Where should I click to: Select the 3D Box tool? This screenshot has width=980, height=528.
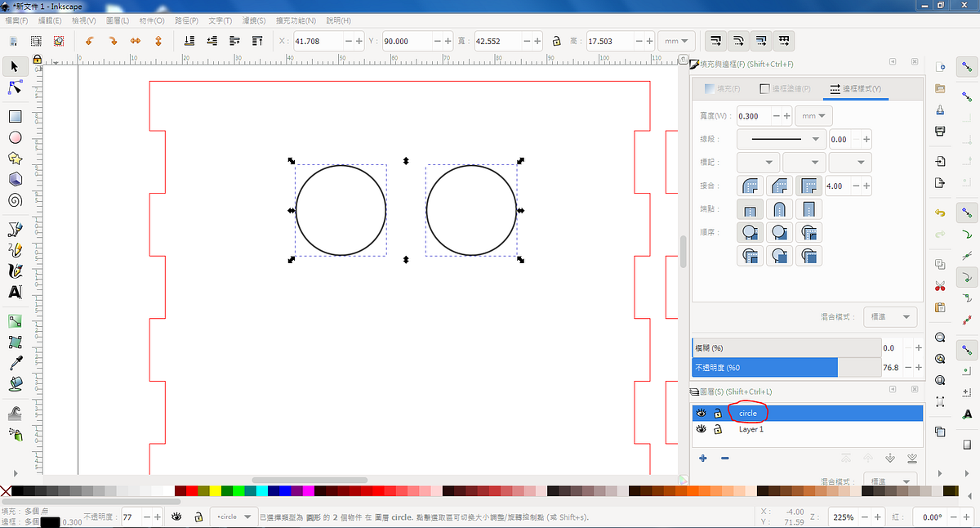tap(15, 179)
